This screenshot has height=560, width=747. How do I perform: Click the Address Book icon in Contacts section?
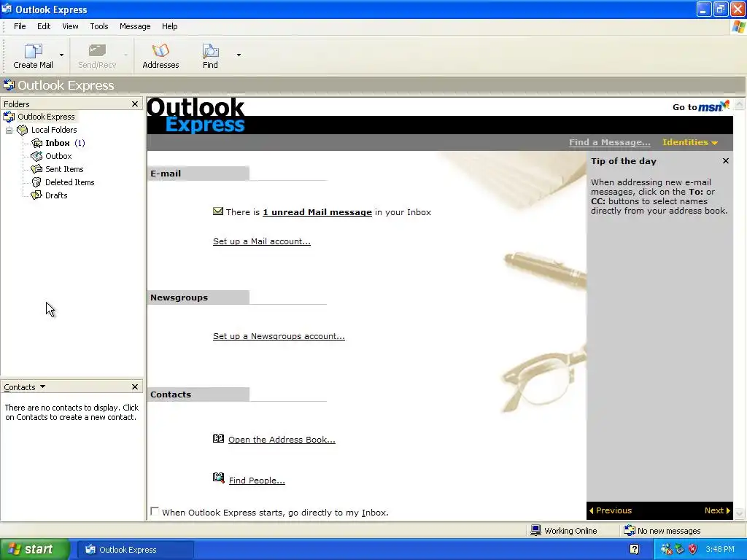218,438
